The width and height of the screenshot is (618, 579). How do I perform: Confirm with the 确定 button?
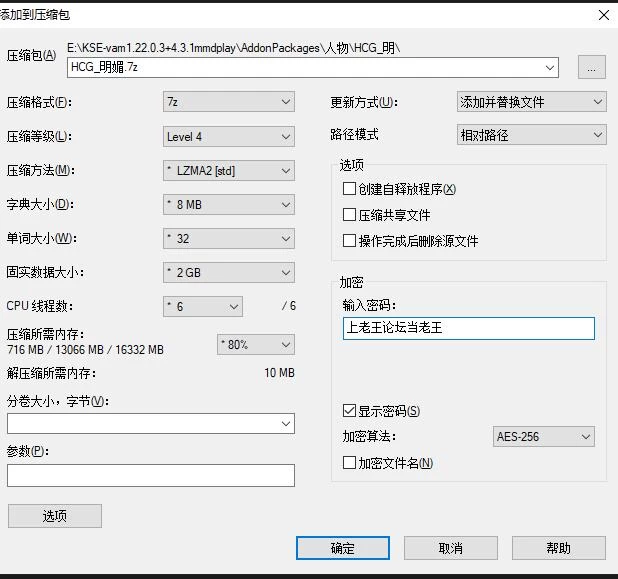[343, 548]
